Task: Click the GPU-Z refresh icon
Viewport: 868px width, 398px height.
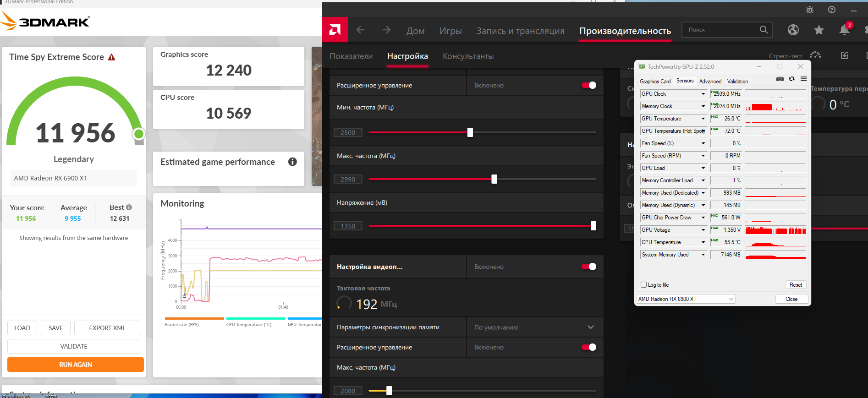Action: 791,79
